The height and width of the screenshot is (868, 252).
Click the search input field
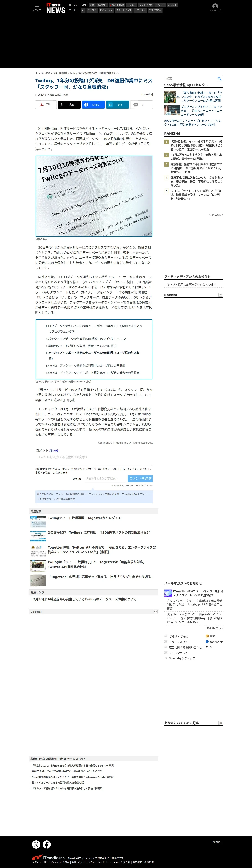coord(190,78)
